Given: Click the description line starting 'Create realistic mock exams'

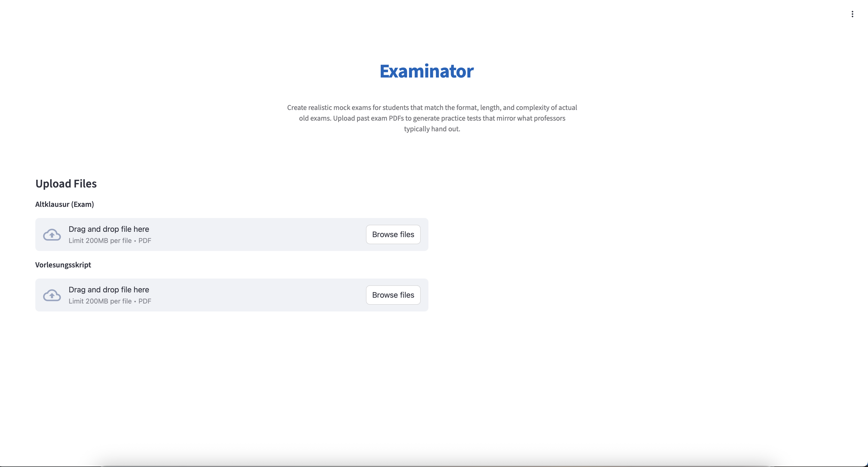Looking at the screenshot, I should 432,108.
